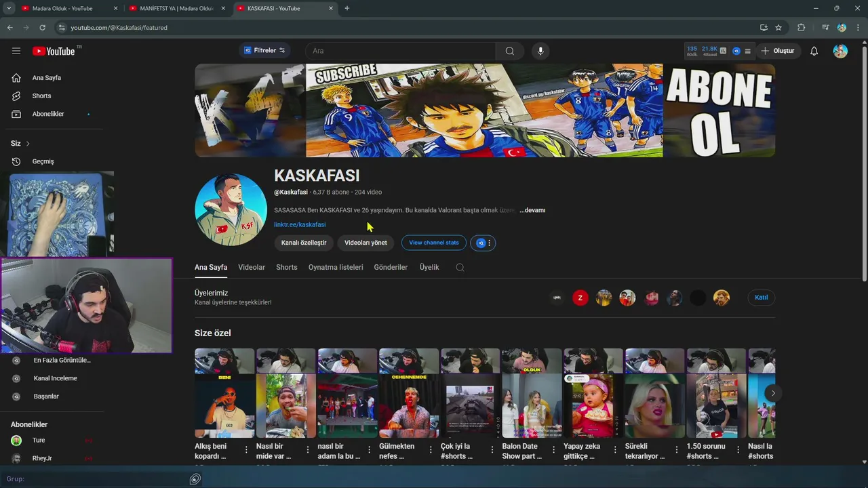868x488 pixels.
Task: Go to YouTube home via logo
Action: (54, 51)
